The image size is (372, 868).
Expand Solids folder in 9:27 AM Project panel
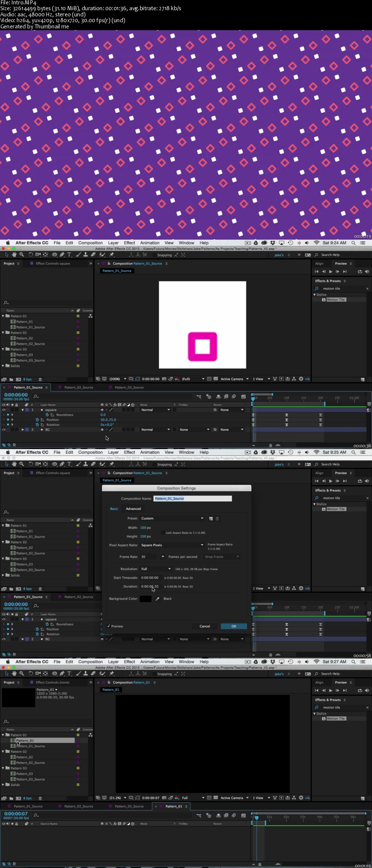click(x=3, y=785)
